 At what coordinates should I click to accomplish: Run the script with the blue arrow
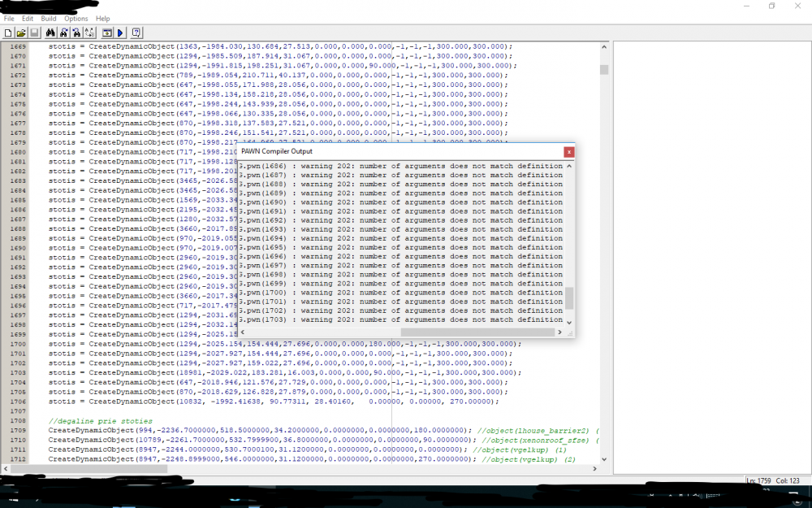click(120, 33)
